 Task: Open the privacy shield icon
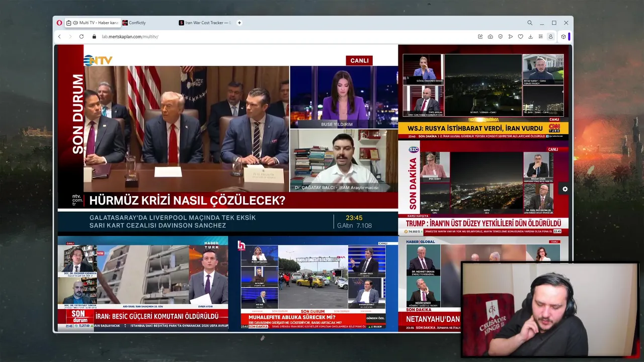(500, 37)
